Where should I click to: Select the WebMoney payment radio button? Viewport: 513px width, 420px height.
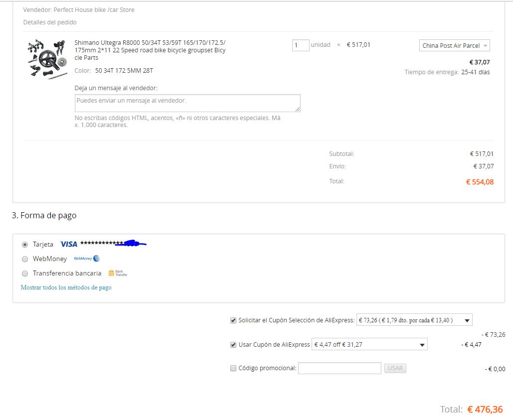point(25,259)
